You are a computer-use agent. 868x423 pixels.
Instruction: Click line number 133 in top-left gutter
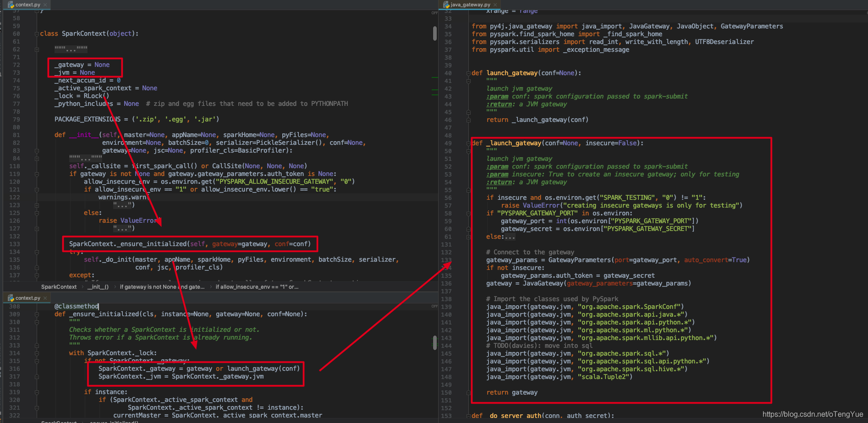14,244
